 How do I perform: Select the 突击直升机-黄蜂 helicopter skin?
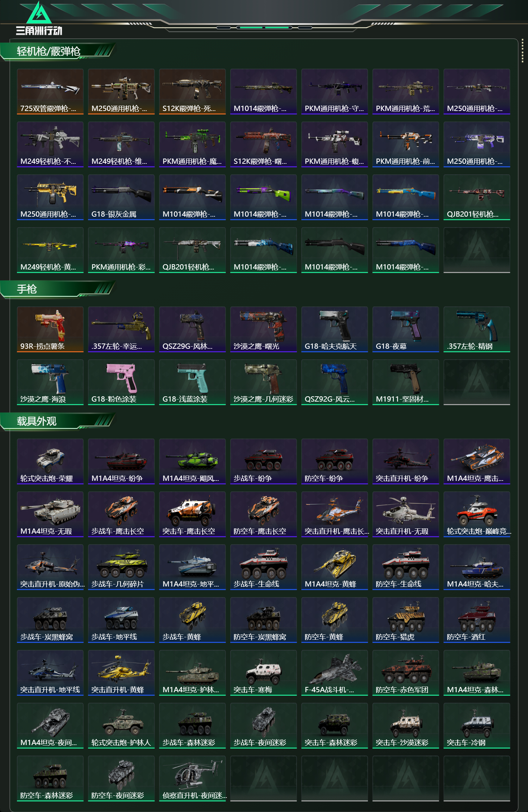(121, 672)
